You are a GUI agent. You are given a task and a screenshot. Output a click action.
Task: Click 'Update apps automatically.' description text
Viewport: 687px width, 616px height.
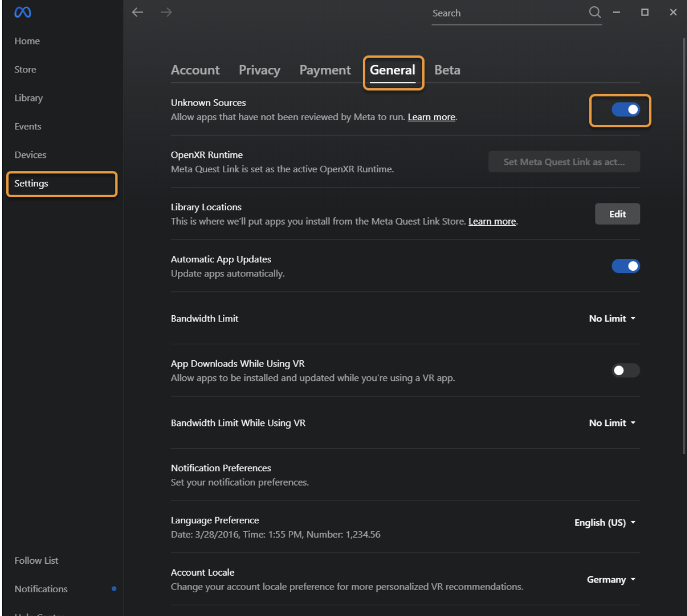click(x=228, y=273)
